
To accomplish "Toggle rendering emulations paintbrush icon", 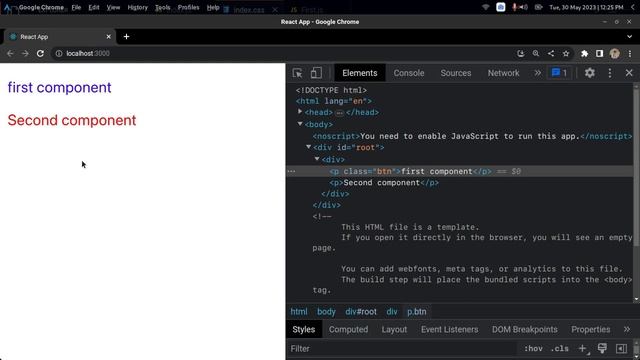I will 602,349.
